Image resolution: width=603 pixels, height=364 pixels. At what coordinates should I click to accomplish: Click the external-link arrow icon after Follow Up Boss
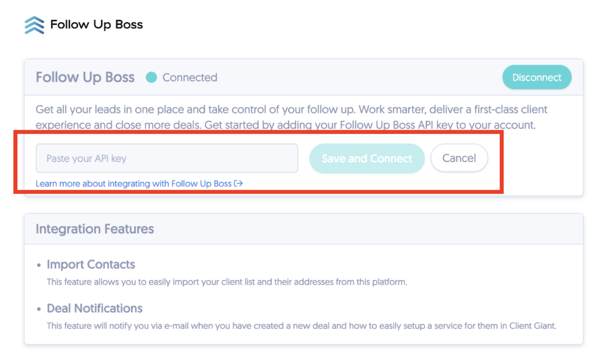point(238,184)
